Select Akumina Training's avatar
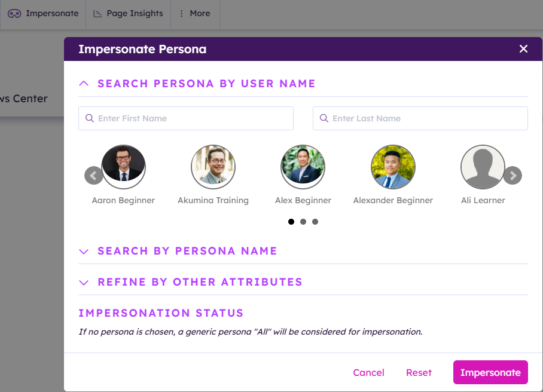 click(213, 167)
